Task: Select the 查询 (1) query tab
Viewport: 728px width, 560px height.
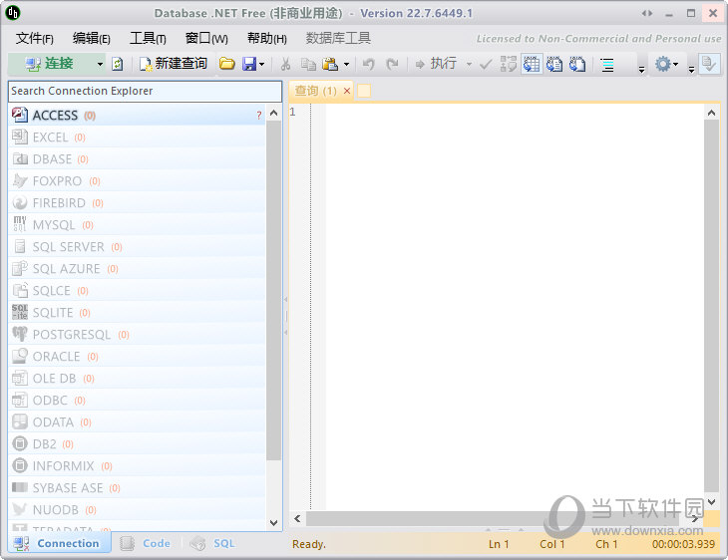Action: pos(316,91)
